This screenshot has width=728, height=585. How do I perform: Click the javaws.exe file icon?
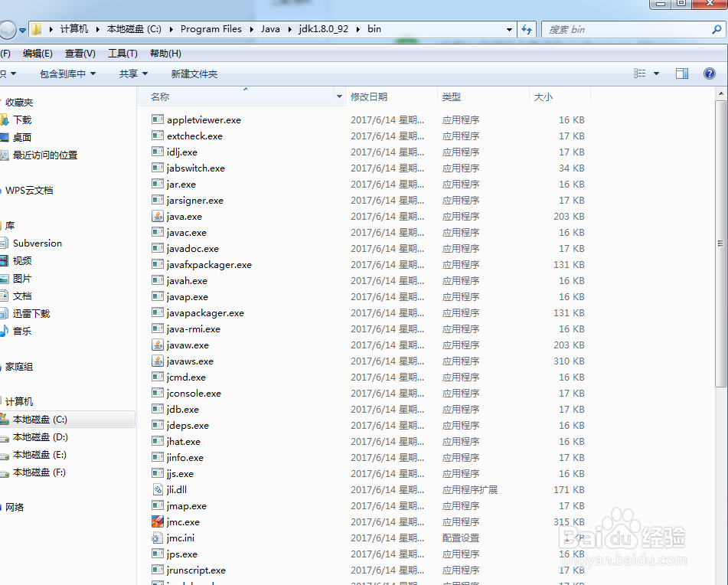click(158, 361)
